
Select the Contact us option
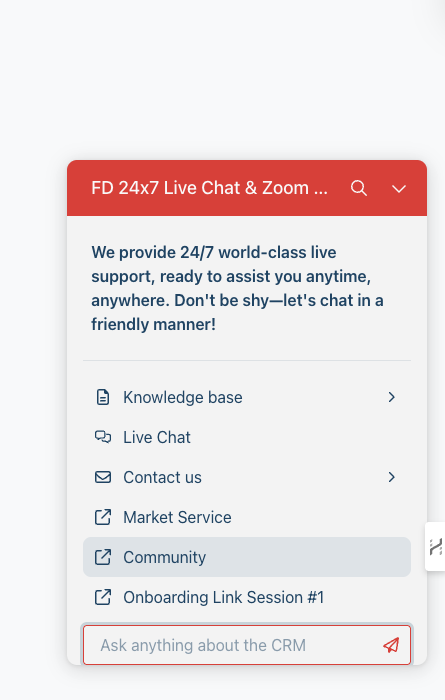(247, 477)
